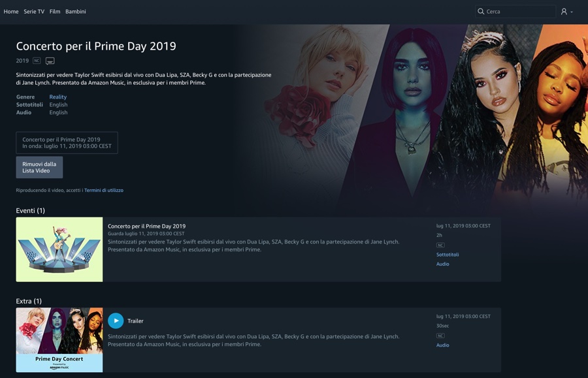Go to the Home menu

tap(11, 12)
